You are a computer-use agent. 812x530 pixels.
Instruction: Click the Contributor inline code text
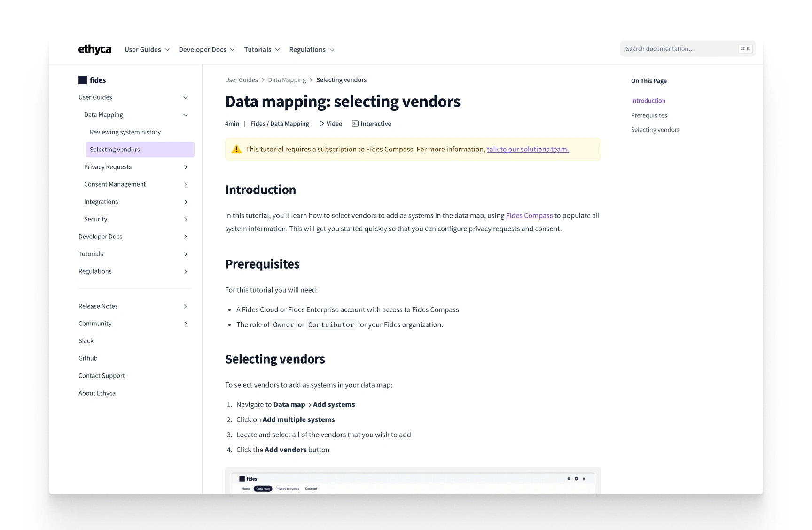pos(331,325)
